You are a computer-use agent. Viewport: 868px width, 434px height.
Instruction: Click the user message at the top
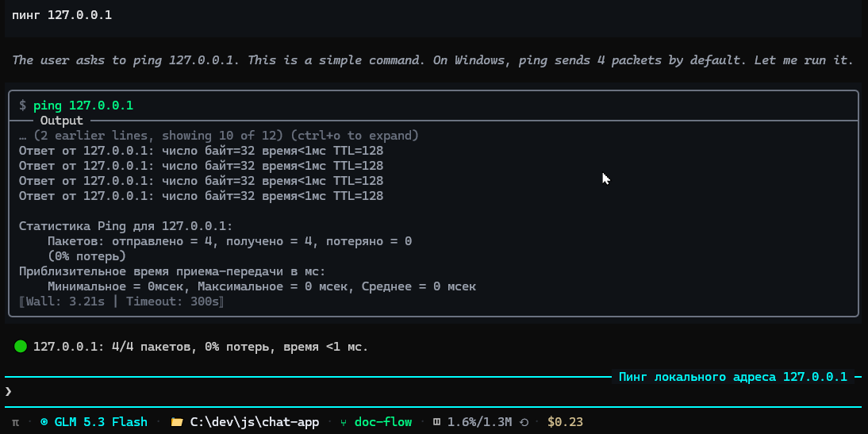tap(62, 15)
